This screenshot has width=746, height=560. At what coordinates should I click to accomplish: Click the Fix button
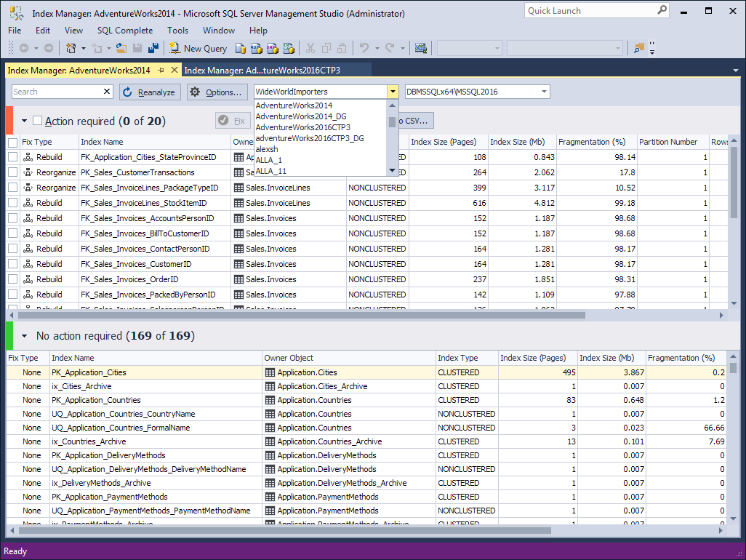click(233, 121)
